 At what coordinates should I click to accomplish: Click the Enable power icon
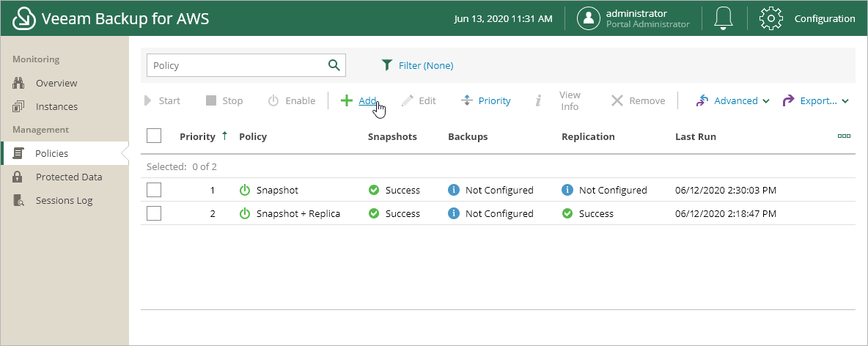(273, 100)
